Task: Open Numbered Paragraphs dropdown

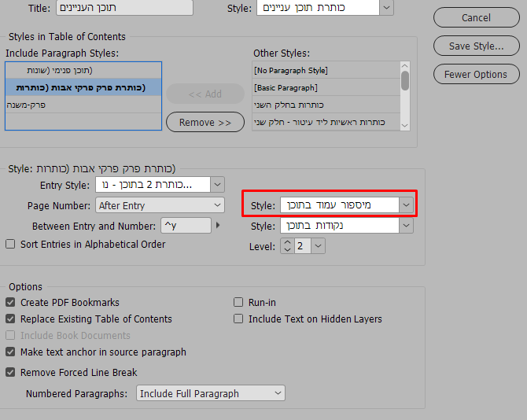Action: (x=211, y=393)
